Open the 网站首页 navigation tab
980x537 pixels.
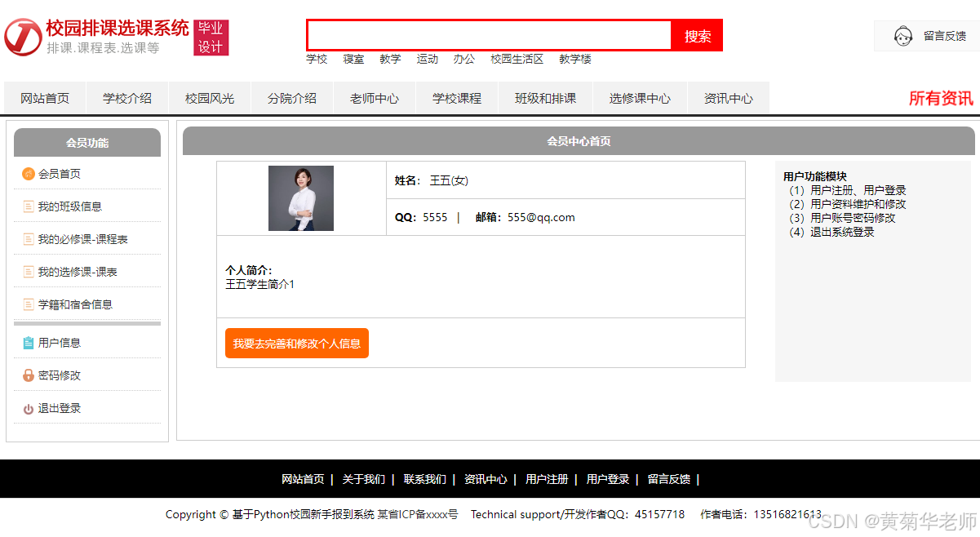(45, 98)
